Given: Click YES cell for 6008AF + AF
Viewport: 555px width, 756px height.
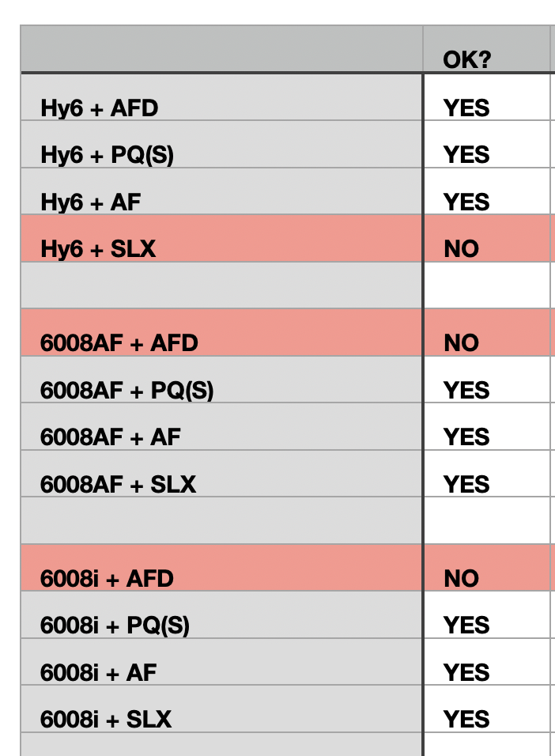Looking at the screenshot, I should (486, 437).
